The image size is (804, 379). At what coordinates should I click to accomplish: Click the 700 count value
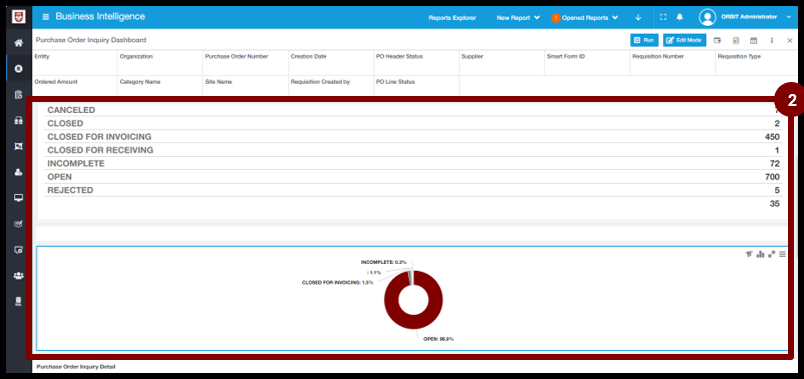[772, 177]
